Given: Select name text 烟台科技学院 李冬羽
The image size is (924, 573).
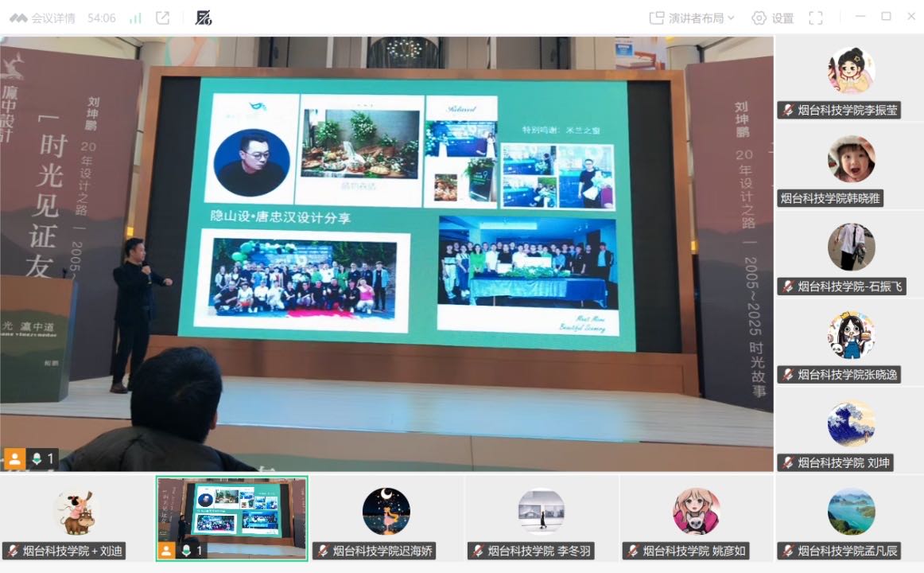Looking at the screenshot, I should pyautogui.click(x=539, y=552).
